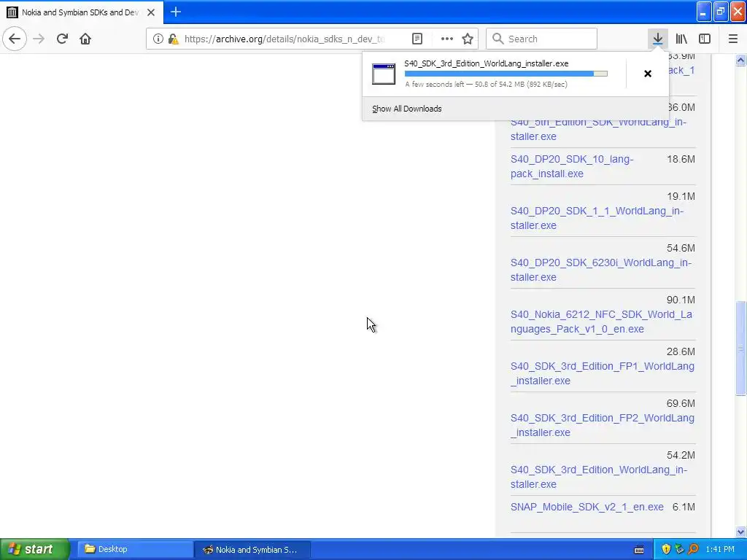Click the download progress bar
The height and width of the screenshot is (560, 747).
coord(506,74)
